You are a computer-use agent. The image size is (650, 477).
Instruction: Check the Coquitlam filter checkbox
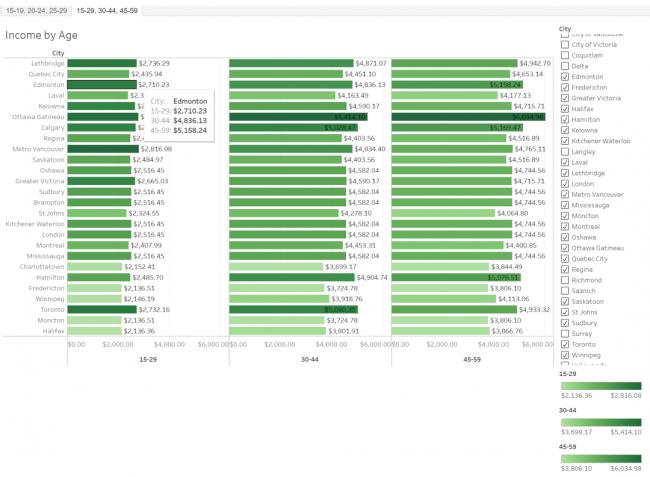point(565,55)
